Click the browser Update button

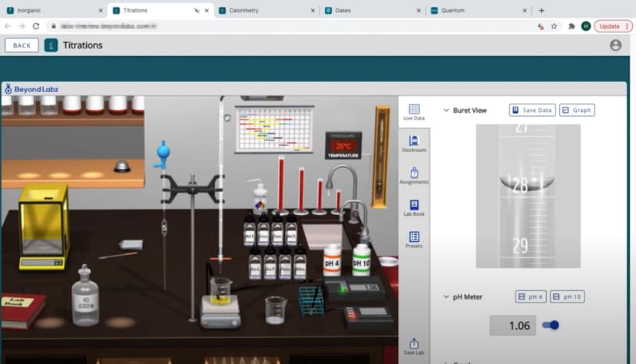(613, 26)
